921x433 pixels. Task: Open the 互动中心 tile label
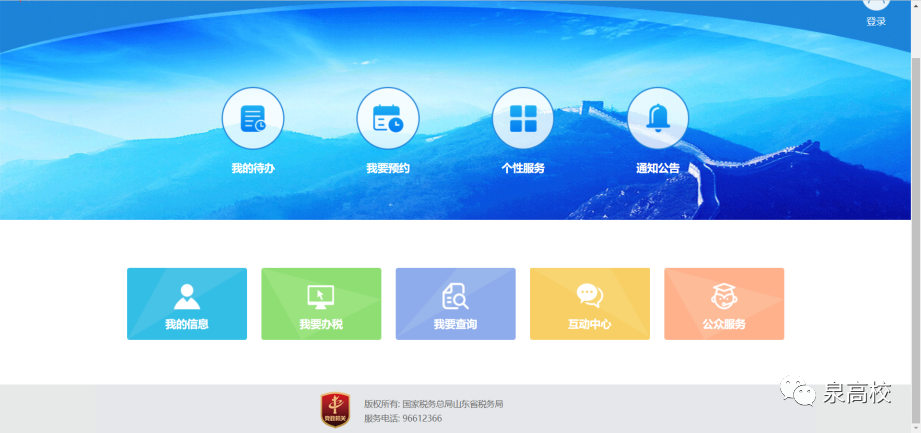click(x=589, y=324)
